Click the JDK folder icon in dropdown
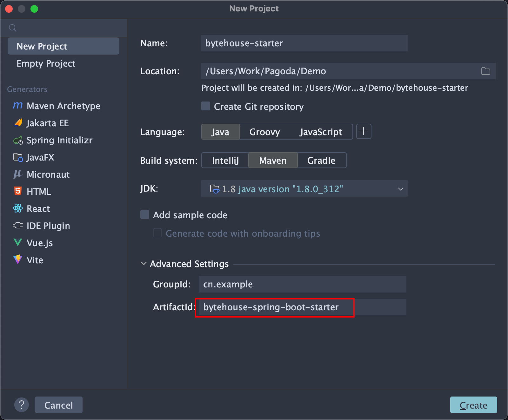Image resolution: width=508 pixels, height=420 pixels. pyautogui.click(x=215, y=189)
